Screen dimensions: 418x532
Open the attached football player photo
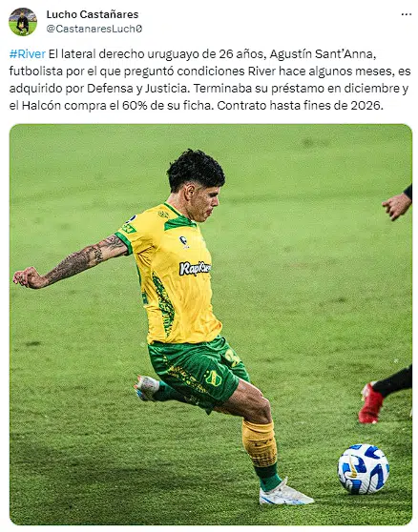pos(211,324)
